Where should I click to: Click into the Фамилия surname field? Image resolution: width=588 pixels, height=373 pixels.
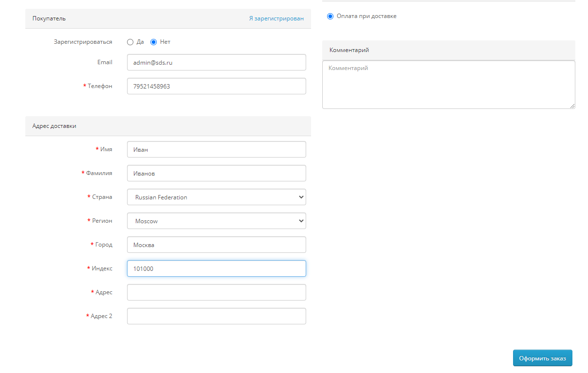coord(217,173)
